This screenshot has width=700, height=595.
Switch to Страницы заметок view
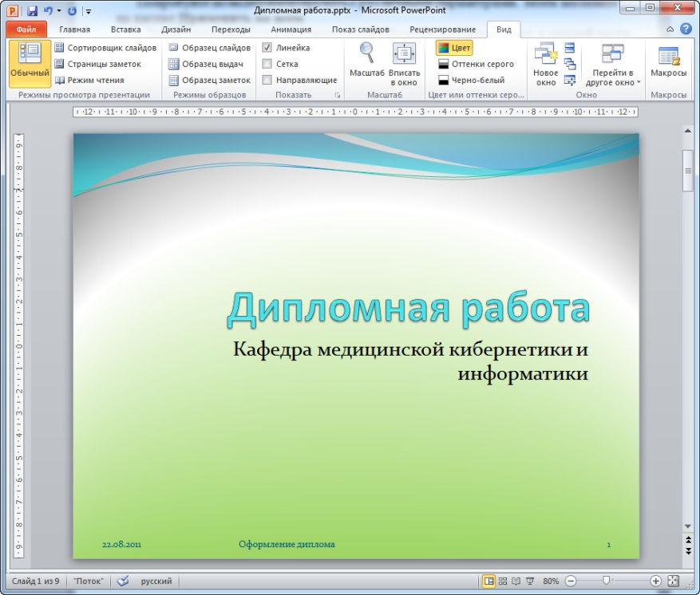click(97, 64)
